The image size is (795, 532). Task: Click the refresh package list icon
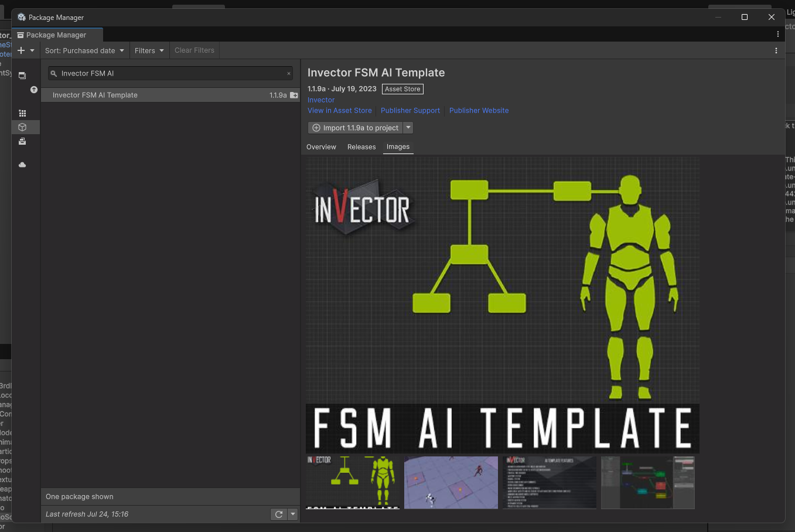[x=279, y=514]
